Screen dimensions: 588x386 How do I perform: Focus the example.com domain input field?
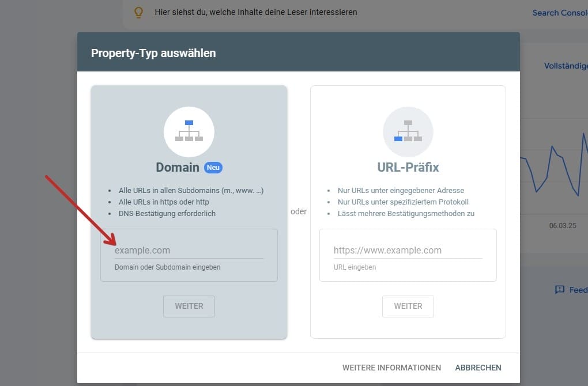pos(189,250)
